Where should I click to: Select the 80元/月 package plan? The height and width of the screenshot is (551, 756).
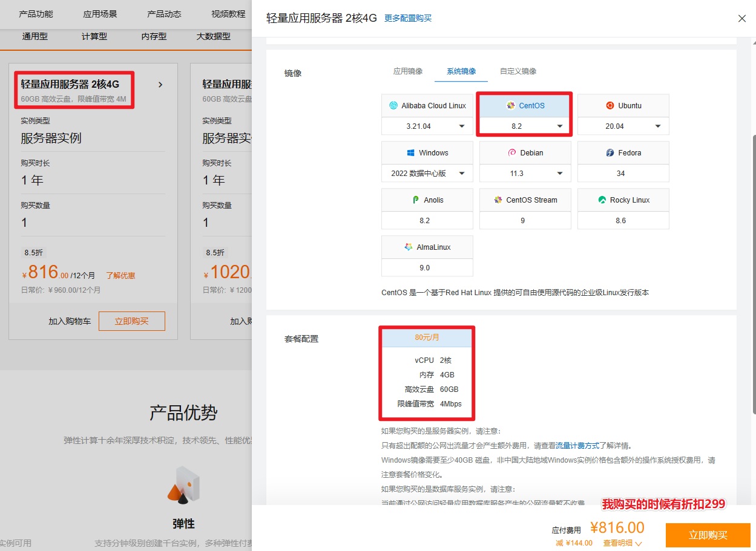tap(427, 374)
